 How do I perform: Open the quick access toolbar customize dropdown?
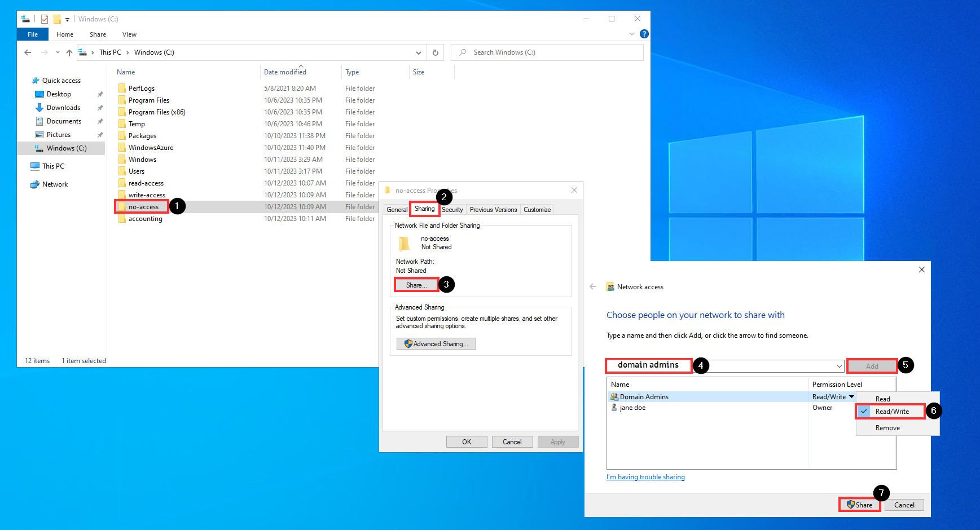click(x=67, y=19)
